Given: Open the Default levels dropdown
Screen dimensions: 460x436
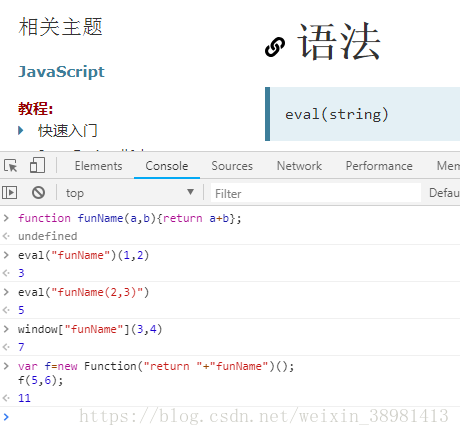Looking at the screenshot, I should click(444, 193).
